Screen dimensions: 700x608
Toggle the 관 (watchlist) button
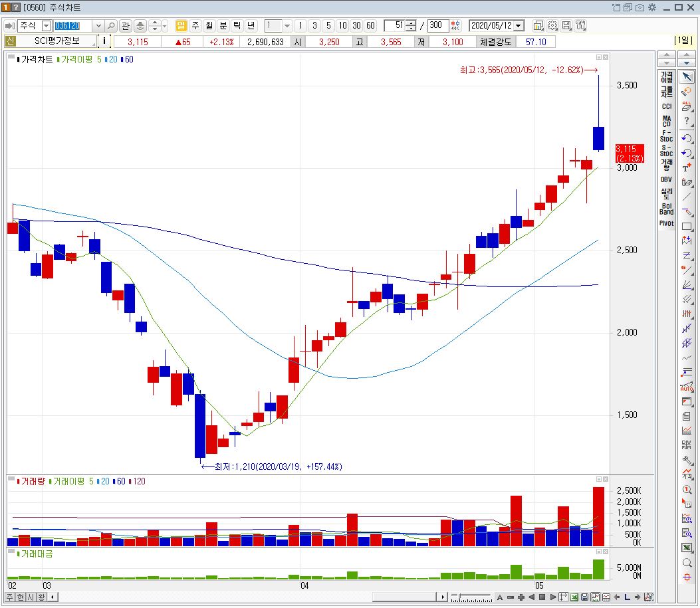(126, 26)
